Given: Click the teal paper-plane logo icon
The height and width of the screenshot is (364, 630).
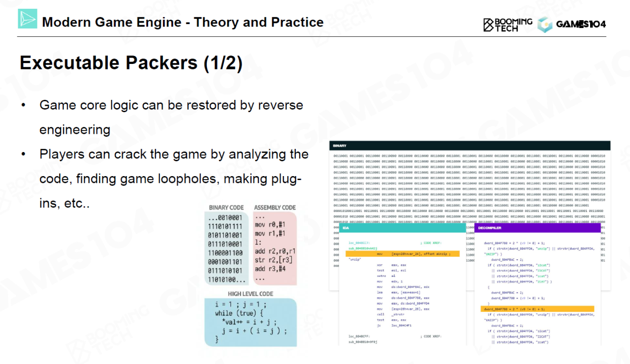Looking at the screenshot, I should click(28, 19).
